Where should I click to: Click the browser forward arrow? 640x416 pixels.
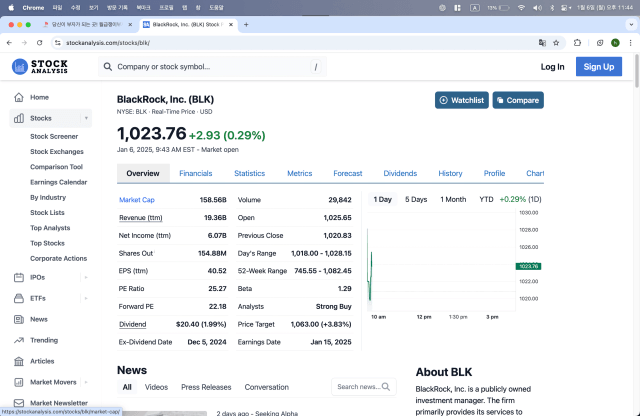pyautogui.click(x=24, y=42)
